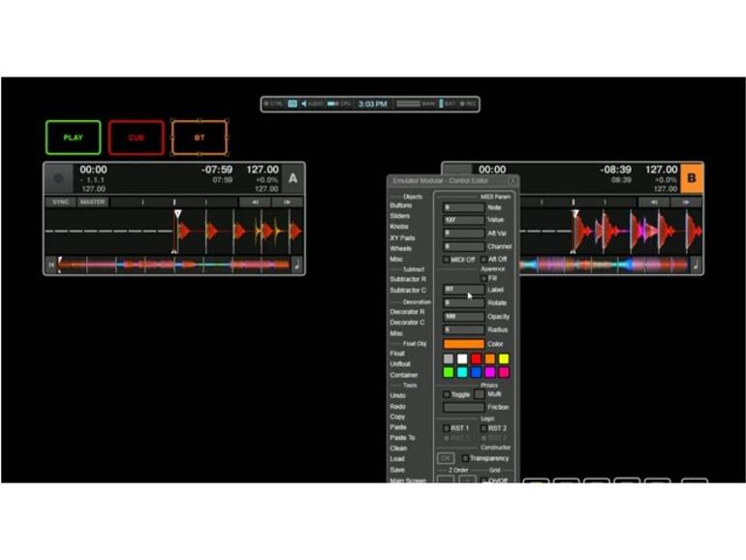The width and height of the screenshot is (746, 560).
Task: Click the green PLAY button
Action: point(74,138)
